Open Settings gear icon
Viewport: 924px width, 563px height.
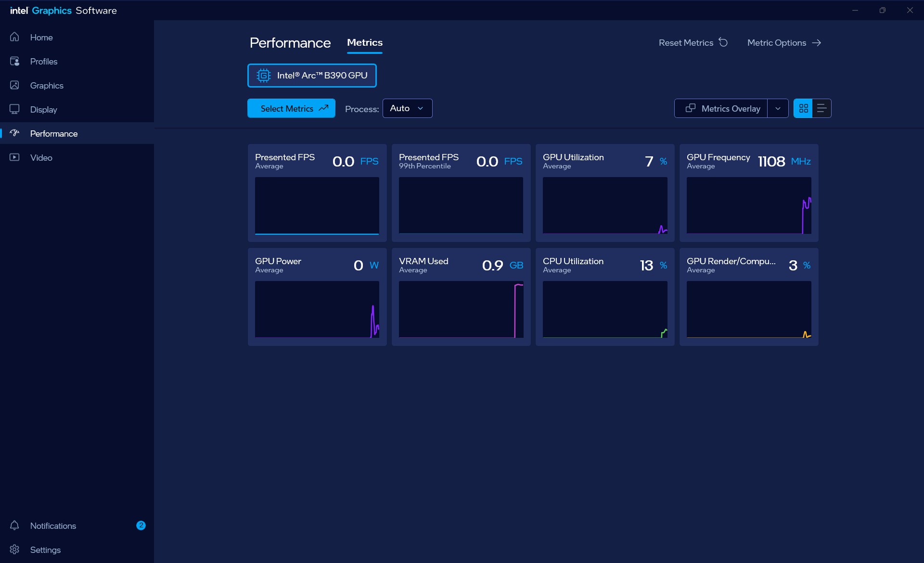click(14, 550)
